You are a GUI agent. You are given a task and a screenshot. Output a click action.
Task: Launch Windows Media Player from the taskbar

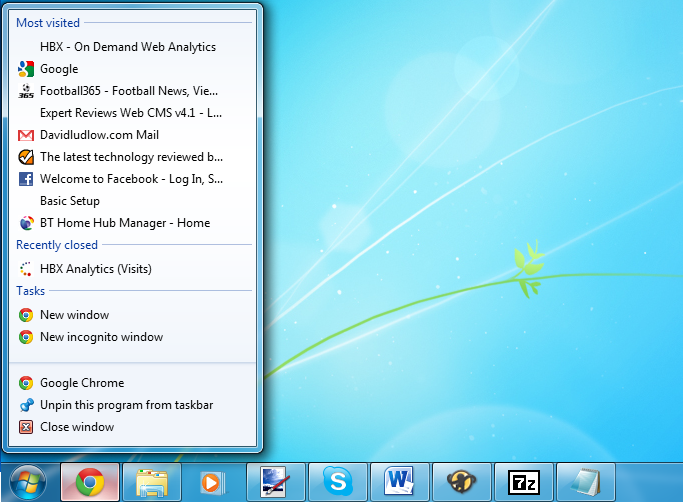pyautogui.click(x=213, y=482)
